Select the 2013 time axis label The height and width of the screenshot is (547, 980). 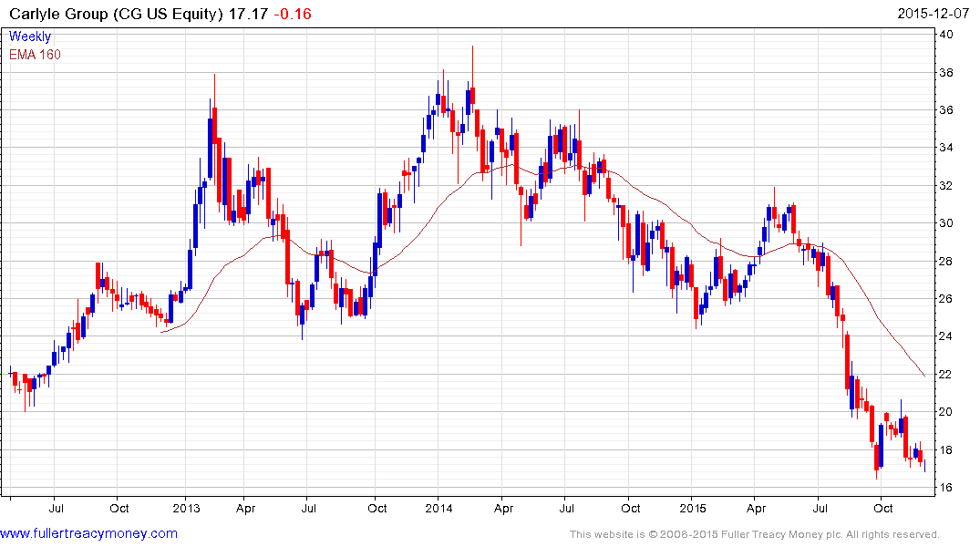pos(186,508)
